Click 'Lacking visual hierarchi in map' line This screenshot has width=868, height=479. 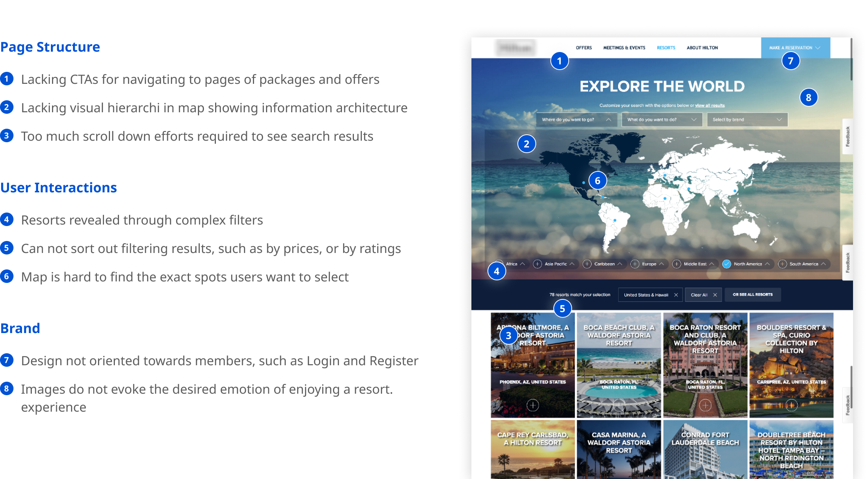click(214, 108)
